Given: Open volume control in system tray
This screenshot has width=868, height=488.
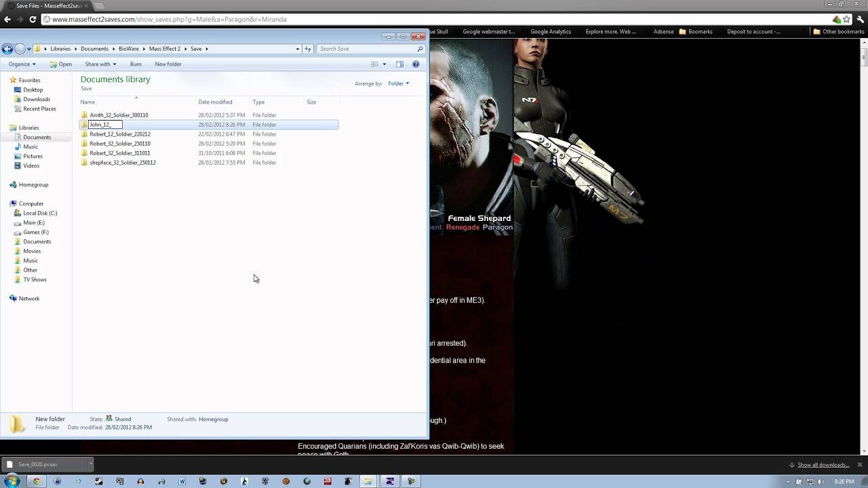Looking at the screenshot, I should pos(820,481).
